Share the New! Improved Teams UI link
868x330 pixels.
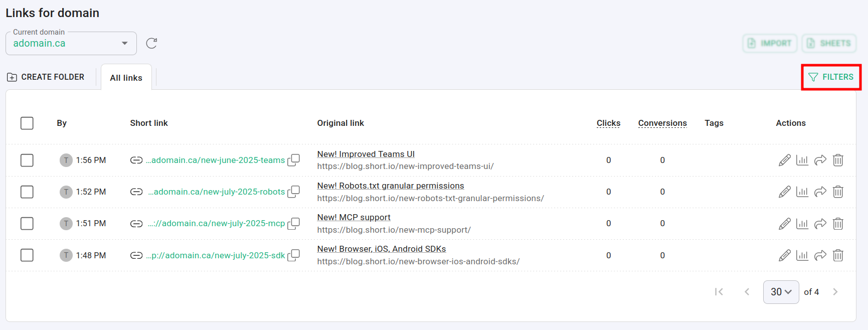[820, 160]
